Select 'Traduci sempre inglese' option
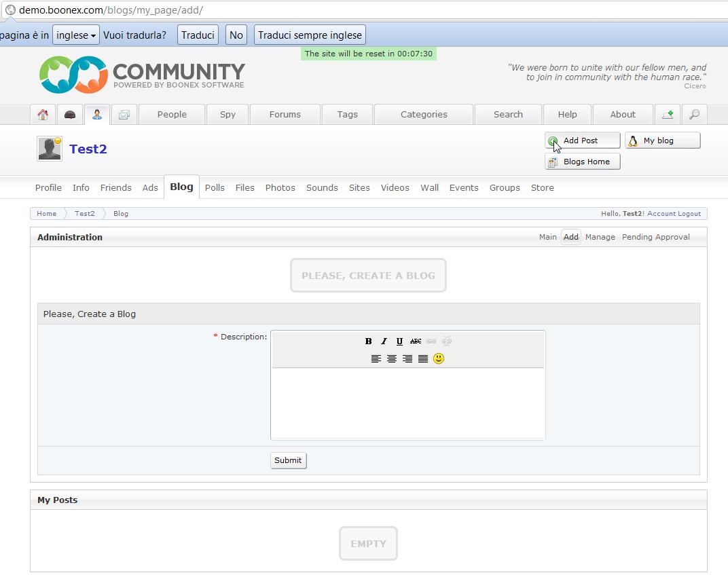This screenshot has height=575, width=728. pyautogui.click(x=310, y=35)
